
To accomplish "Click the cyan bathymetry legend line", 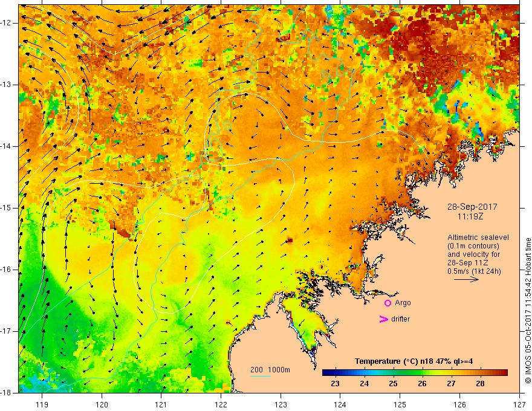I will 261,376.
